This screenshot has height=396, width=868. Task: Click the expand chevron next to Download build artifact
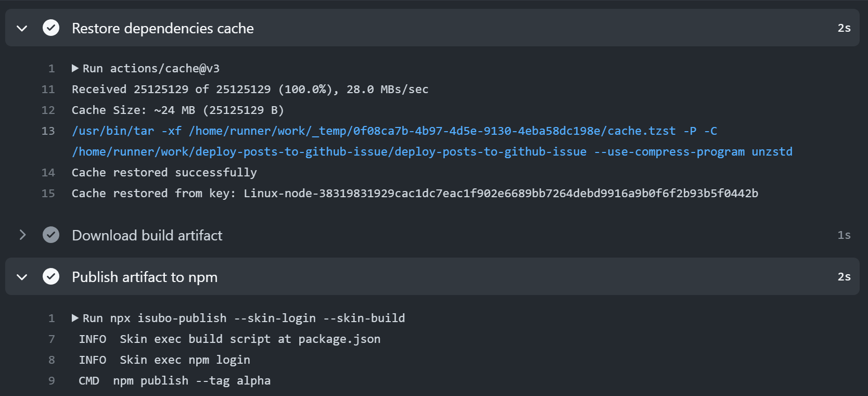[x=22, y=235]
